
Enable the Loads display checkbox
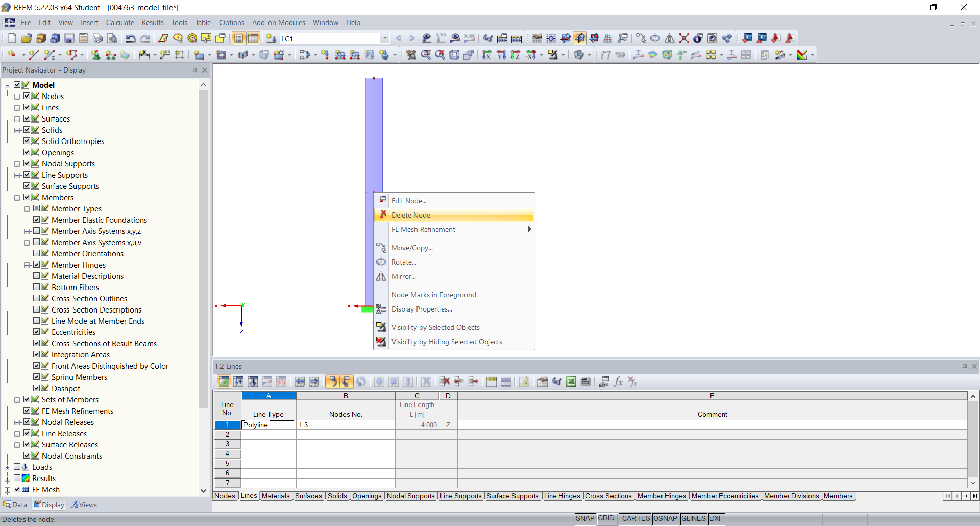click(17, 467)
